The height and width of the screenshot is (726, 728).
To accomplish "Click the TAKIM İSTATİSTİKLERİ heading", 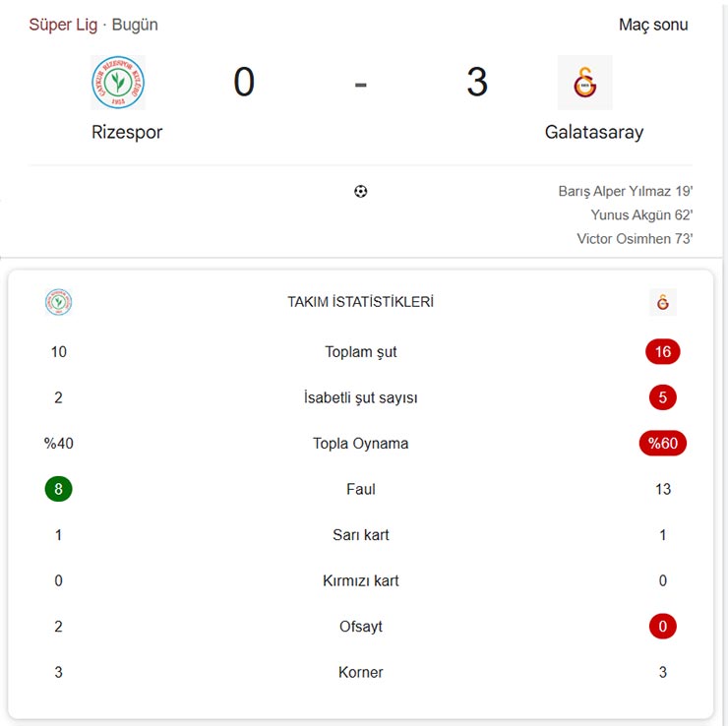I will 360,302.
